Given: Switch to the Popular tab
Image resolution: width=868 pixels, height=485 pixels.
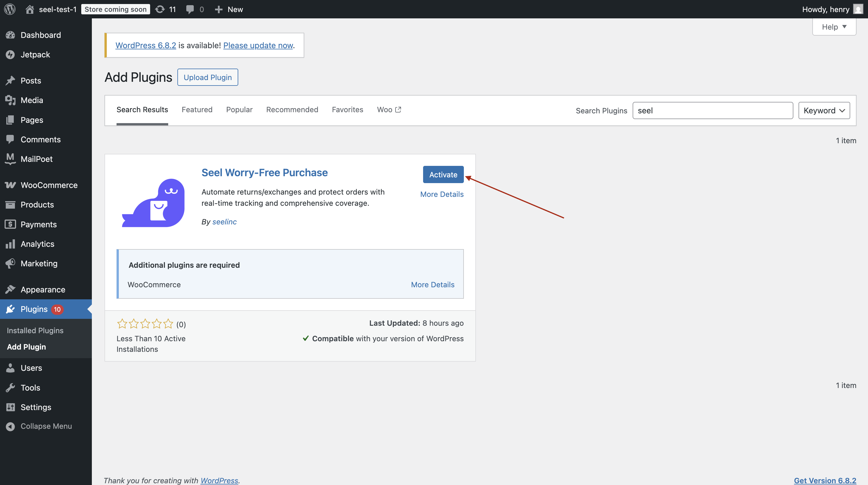Looking at the screenshot, I should pyautogui.click(x=239, y=109).
